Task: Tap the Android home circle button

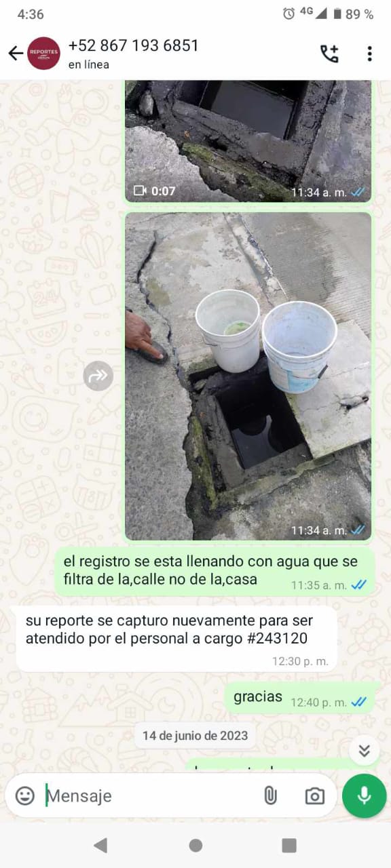Action: pos(195,845)
